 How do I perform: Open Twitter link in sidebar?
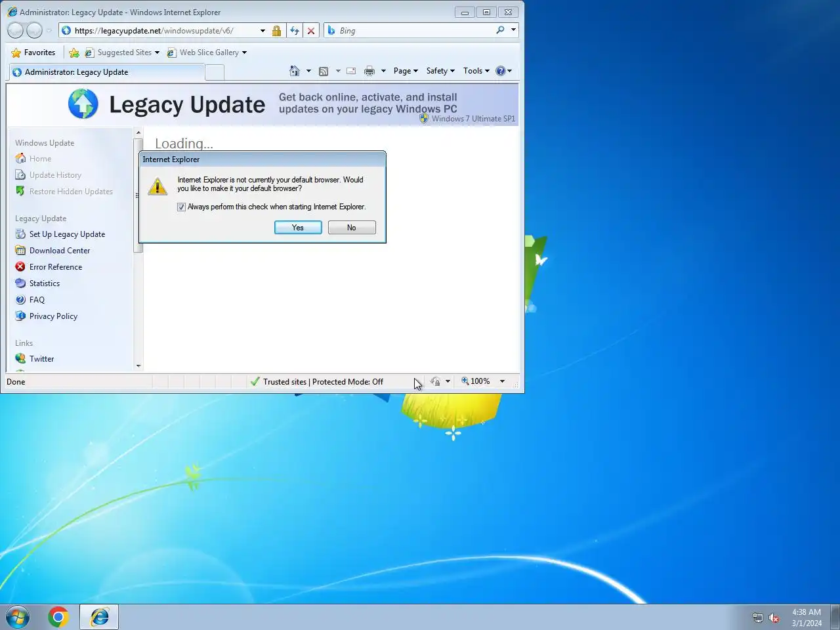click(41, 359)
